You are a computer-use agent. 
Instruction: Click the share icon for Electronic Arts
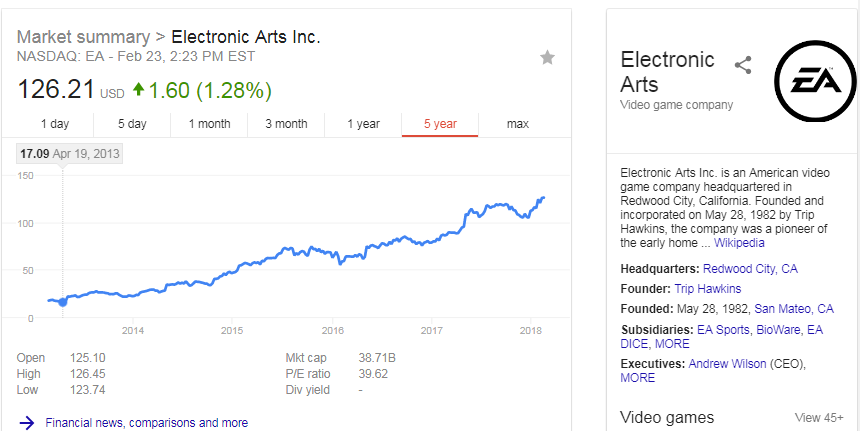pos(743,66)
